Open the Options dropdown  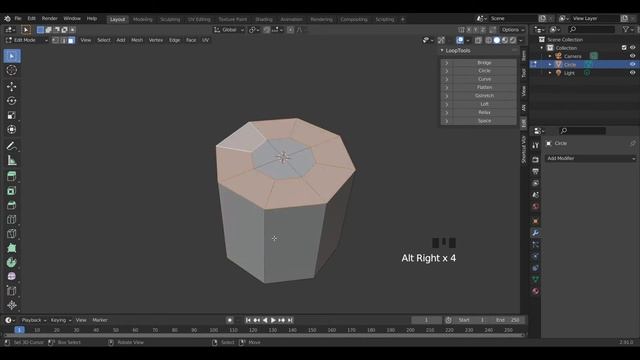click(513, 30)
